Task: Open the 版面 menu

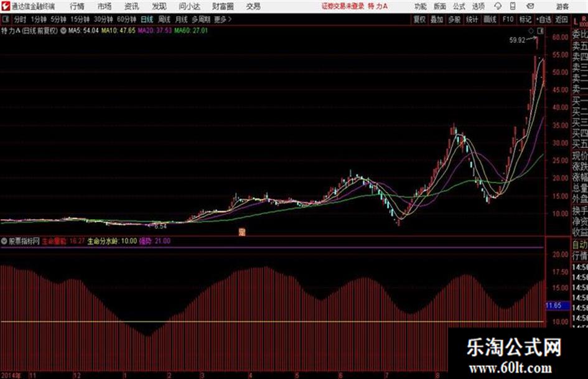Action: (440, 6)
